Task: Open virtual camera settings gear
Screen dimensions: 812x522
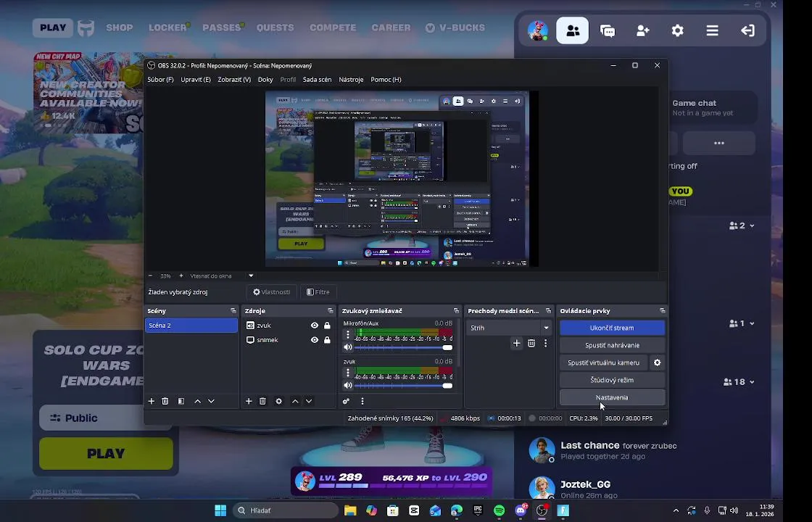Action: point(657,362)
